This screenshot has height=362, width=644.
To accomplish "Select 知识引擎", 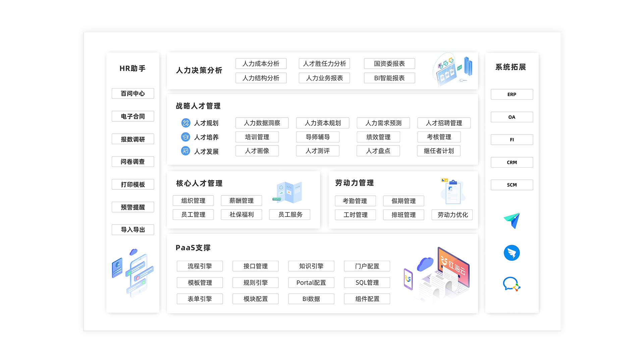I will point(311,266).
